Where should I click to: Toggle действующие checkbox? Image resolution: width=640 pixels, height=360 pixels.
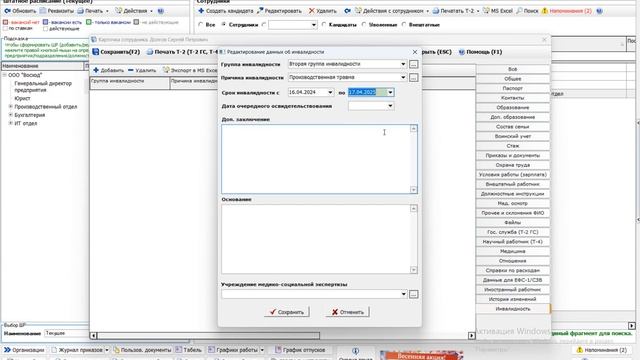coord(45,29)
